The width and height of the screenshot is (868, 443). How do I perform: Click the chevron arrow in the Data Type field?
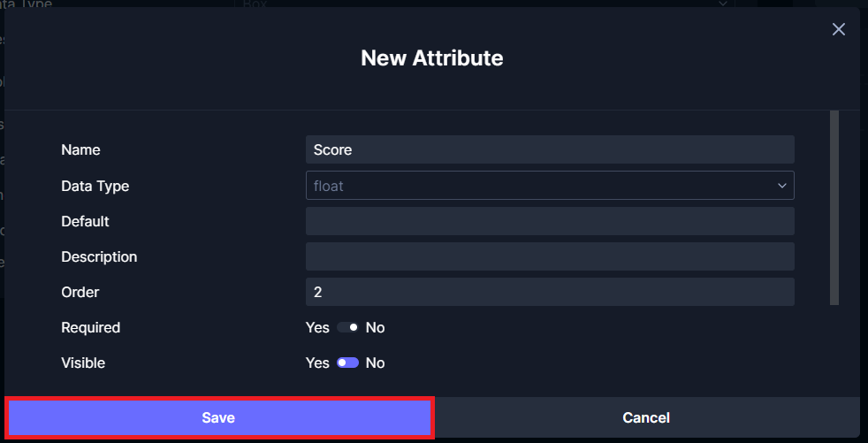(x=781, y=186)
